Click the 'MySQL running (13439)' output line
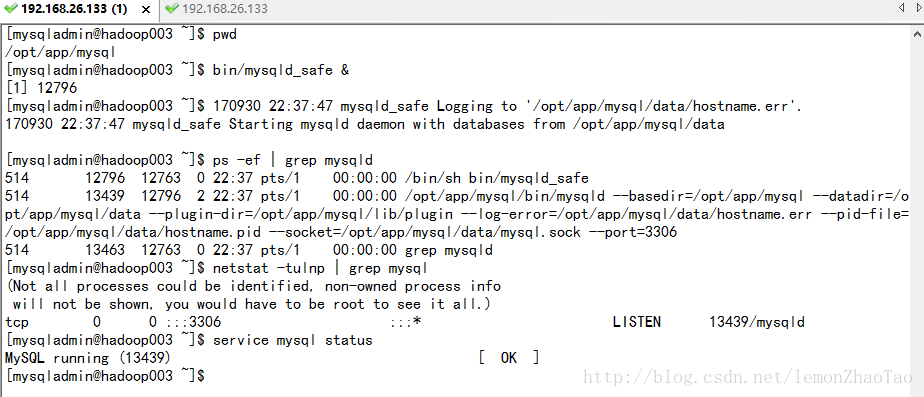The height and width of the screenshot is (397, 924). (88, 358)
